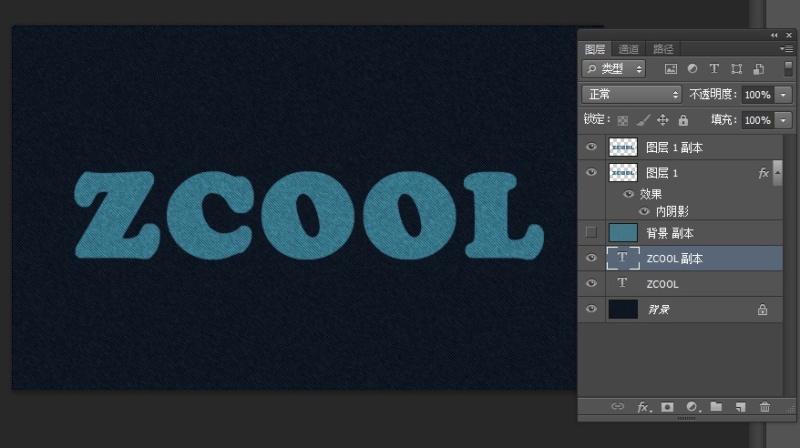Select the layer named ZCOOL
The height and width of the screenshot is (448, 800).
[x=663, y=284]
